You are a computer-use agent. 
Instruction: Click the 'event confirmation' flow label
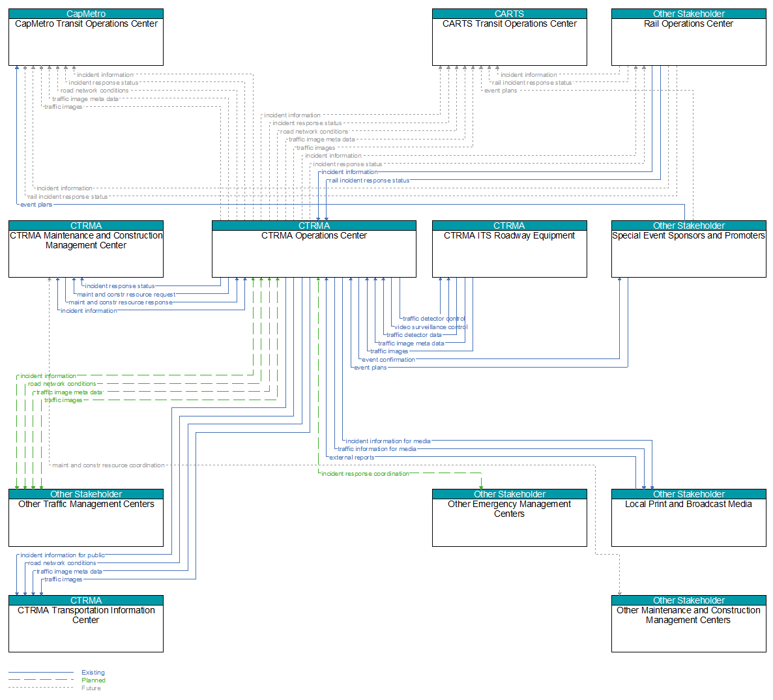388,359
